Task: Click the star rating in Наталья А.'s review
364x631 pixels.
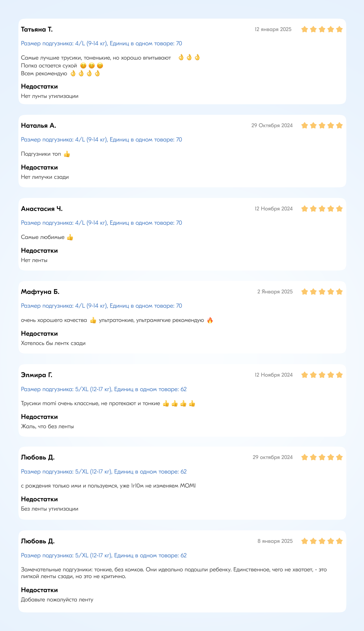Action: (322, 125)
